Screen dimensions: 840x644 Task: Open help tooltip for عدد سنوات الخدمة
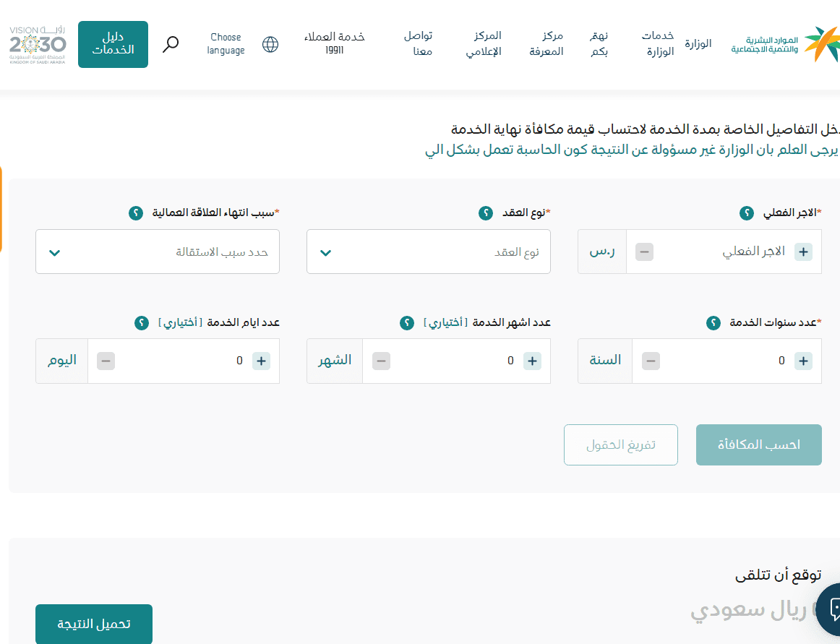(713, 322)
